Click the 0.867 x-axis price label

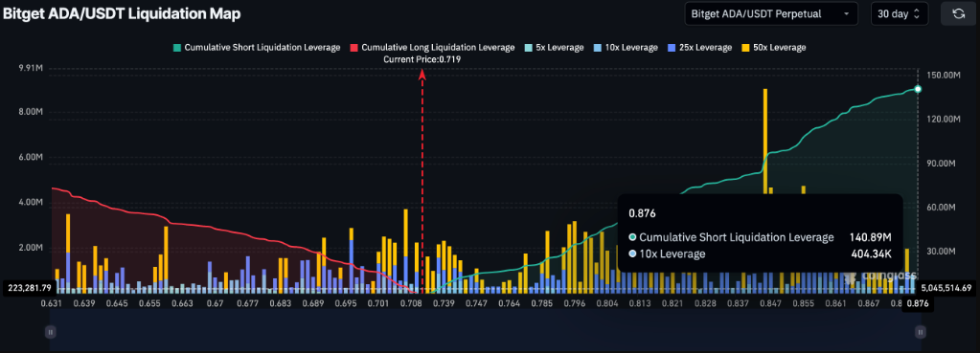pos(869,303)
